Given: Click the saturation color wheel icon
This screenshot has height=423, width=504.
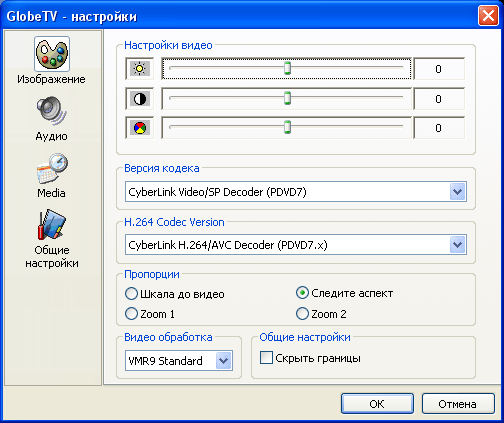Looking at the screenshot, I should (x=139, y=128).
